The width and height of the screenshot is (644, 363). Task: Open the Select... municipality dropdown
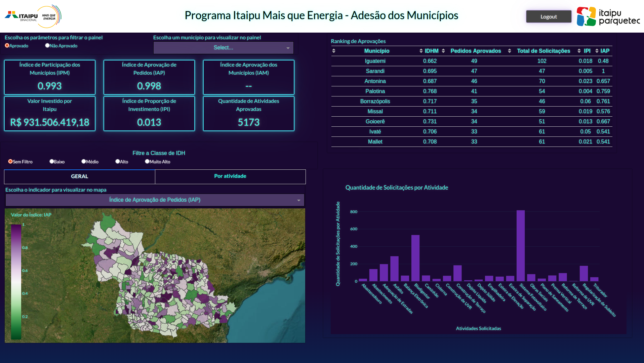click(x=223, y=48)
